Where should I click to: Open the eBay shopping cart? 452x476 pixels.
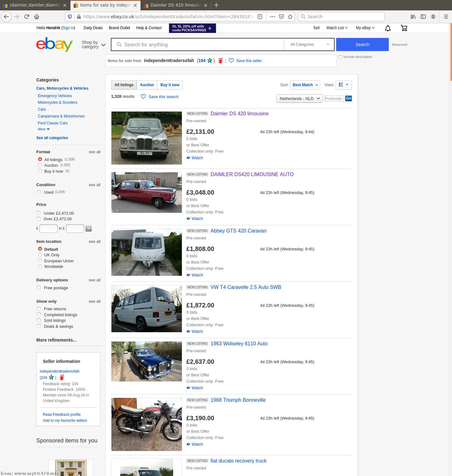(x=404, y=28)
